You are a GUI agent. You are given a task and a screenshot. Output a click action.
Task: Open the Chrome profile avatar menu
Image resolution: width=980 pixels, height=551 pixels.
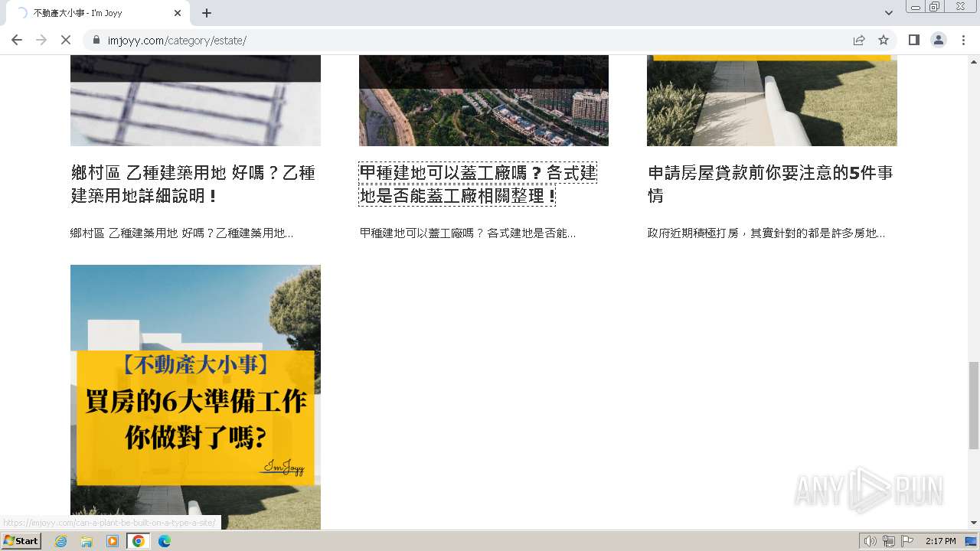pos(939,40)
